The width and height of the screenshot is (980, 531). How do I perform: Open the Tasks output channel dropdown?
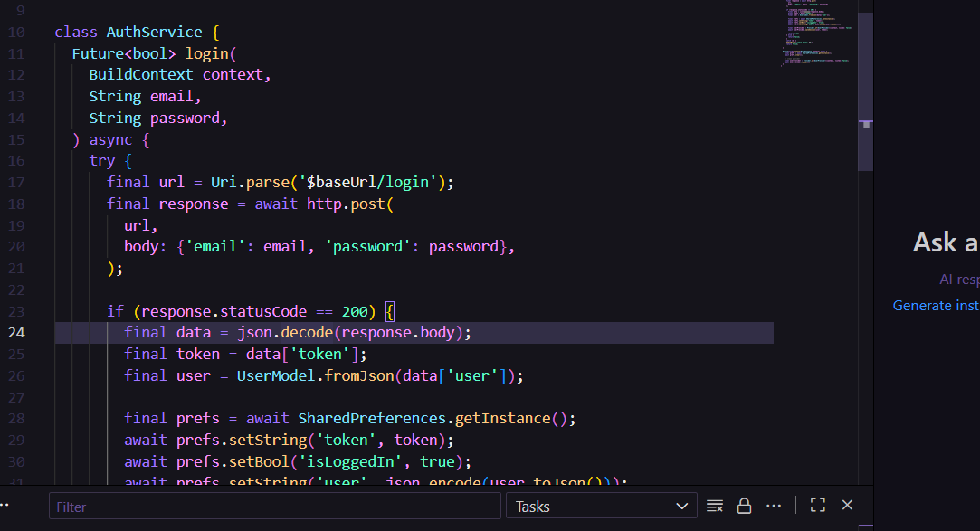tap(601, 507)
